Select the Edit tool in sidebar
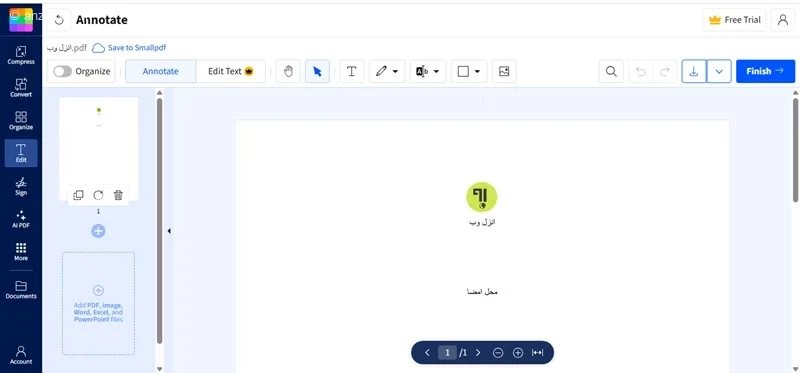The image size is (800, 373). point(21,153)
